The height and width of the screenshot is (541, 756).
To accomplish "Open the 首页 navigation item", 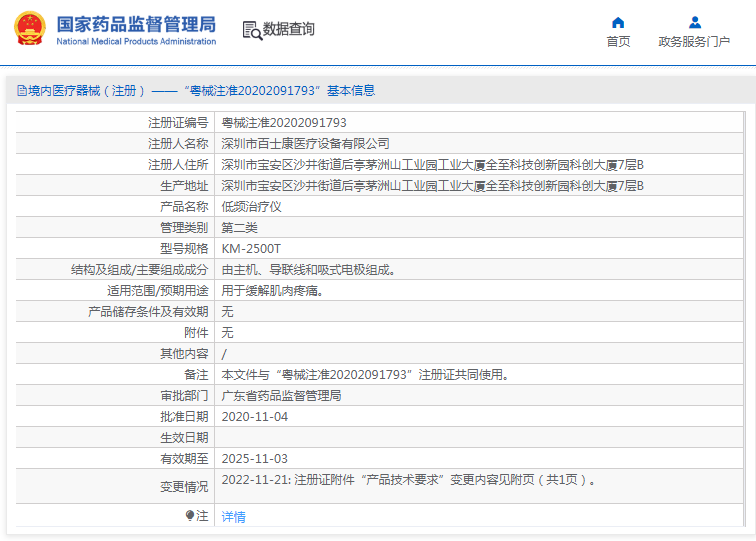I will coord(618,42).
